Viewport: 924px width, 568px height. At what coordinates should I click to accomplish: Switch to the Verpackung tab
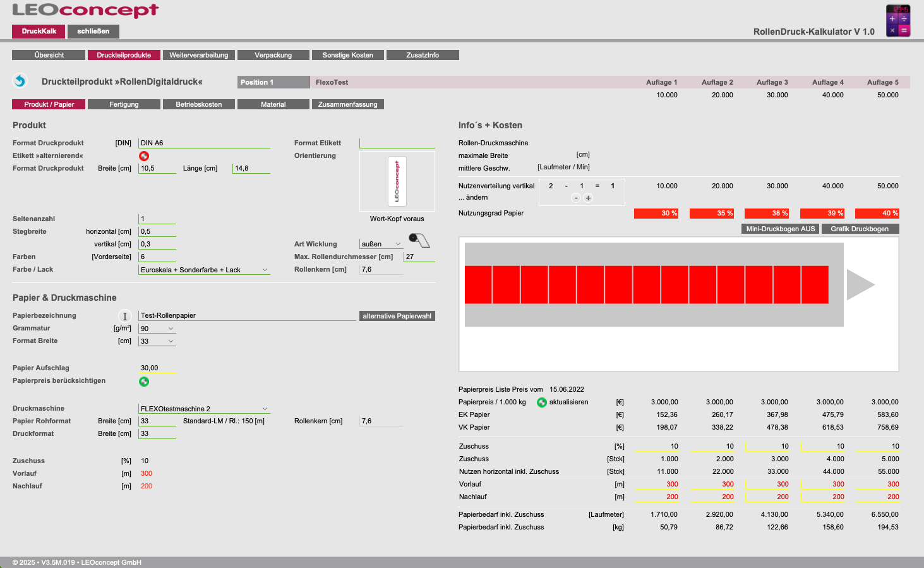[273, 55]
